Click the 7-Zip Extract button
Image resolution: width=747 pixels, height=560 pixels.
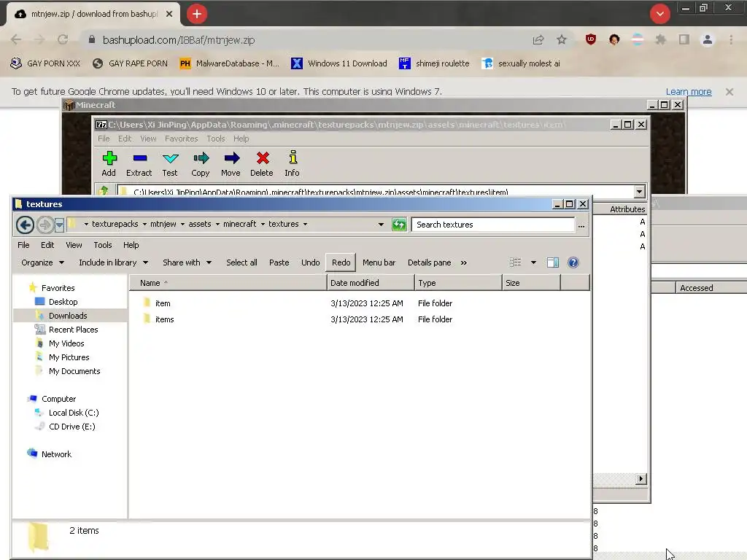pos(139,163)
